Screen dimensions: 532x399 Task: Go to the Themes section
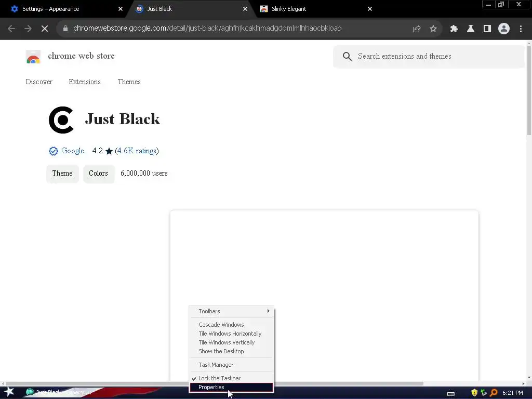click(129, 82)
